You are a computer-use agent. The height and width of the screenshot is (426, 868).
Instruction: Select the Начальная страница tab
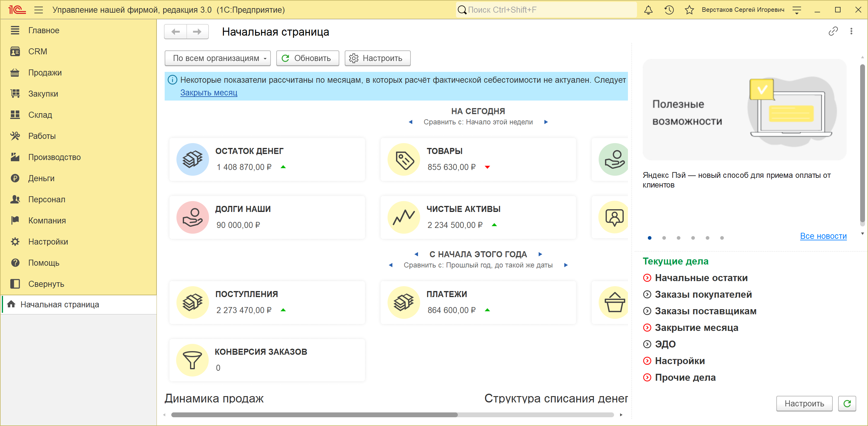pos(79,305)
